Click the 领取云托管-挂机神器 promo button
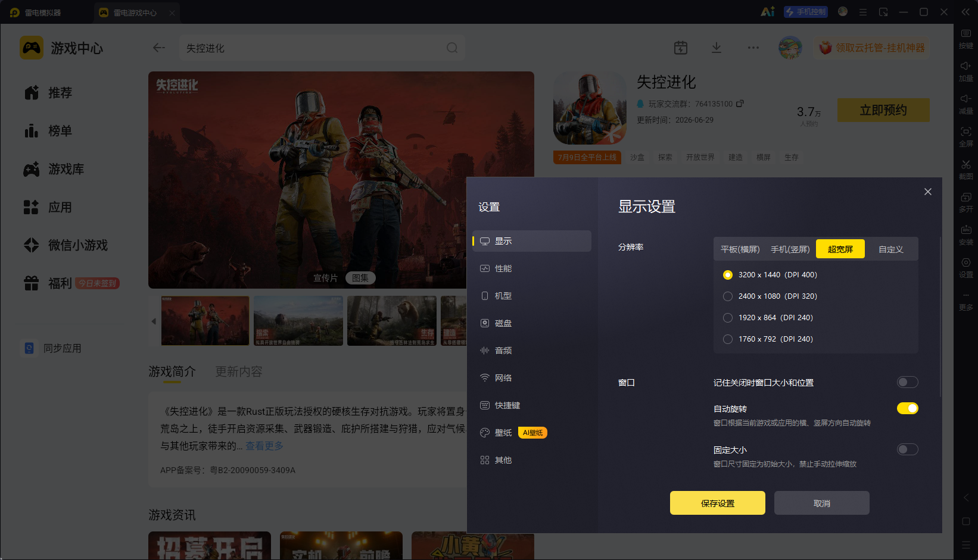The height and width of the screenshot is (560, 978). tap(872, 48)
